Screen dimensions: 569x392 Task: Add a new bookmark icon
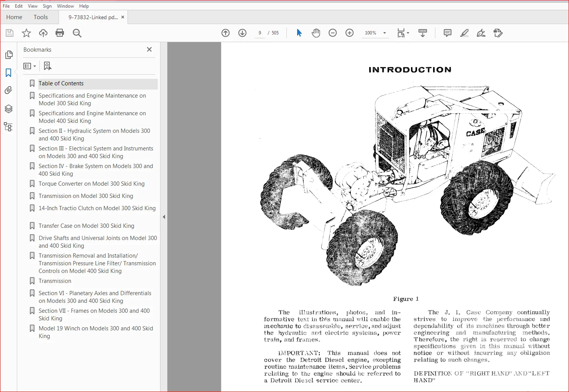click(47, 66)
